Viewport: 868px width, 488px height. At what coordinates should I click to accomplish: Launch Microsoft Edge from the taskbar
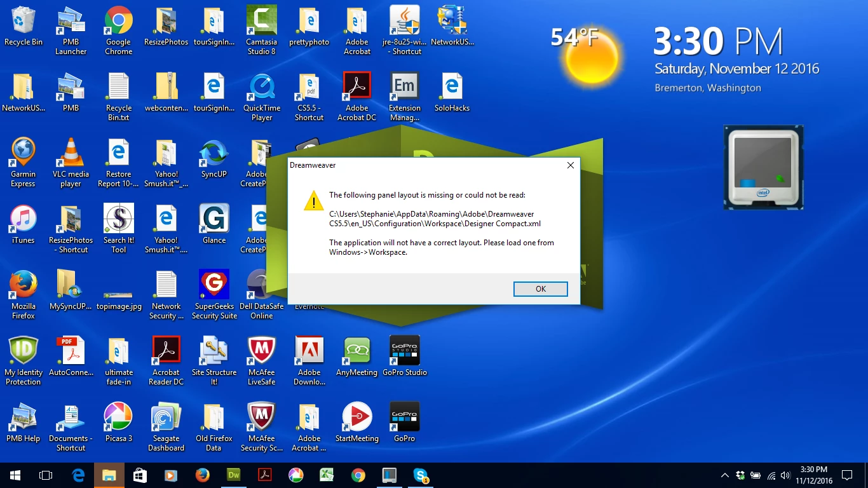78,475
